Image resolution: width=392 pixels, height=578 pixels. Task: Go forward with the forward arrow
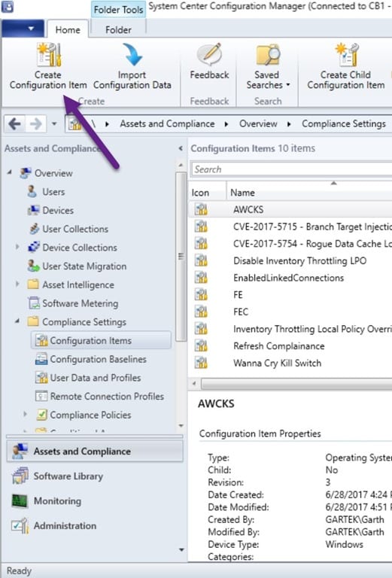pyautogui.click(x=35, y=124)
